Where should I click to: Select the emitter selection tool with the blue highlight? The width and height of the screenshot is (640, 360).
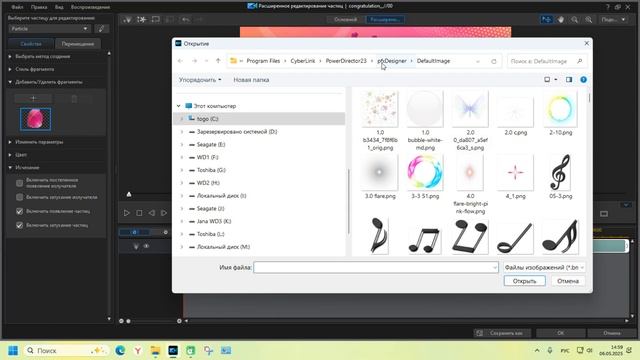point(546,19)
